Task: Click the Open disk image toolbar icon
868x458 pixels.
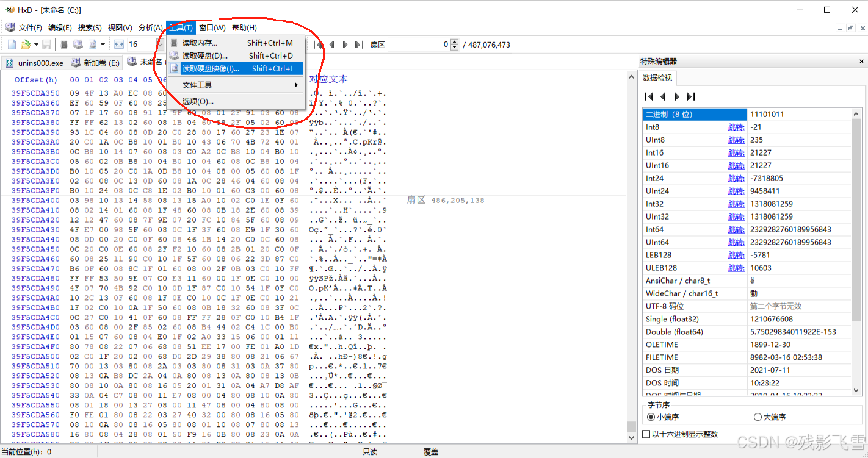Action: [x=92, y=45]
